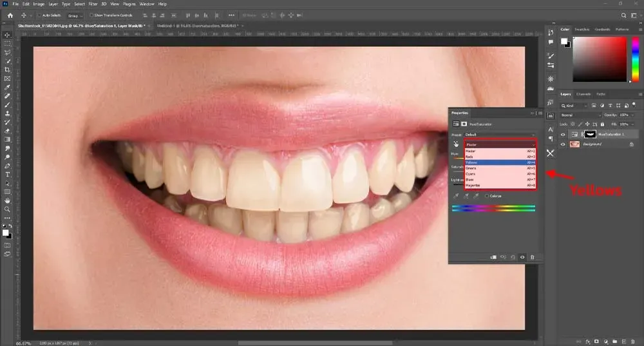The image size is (644, 346).
Task: Open the Image menu
Action: 39,4
